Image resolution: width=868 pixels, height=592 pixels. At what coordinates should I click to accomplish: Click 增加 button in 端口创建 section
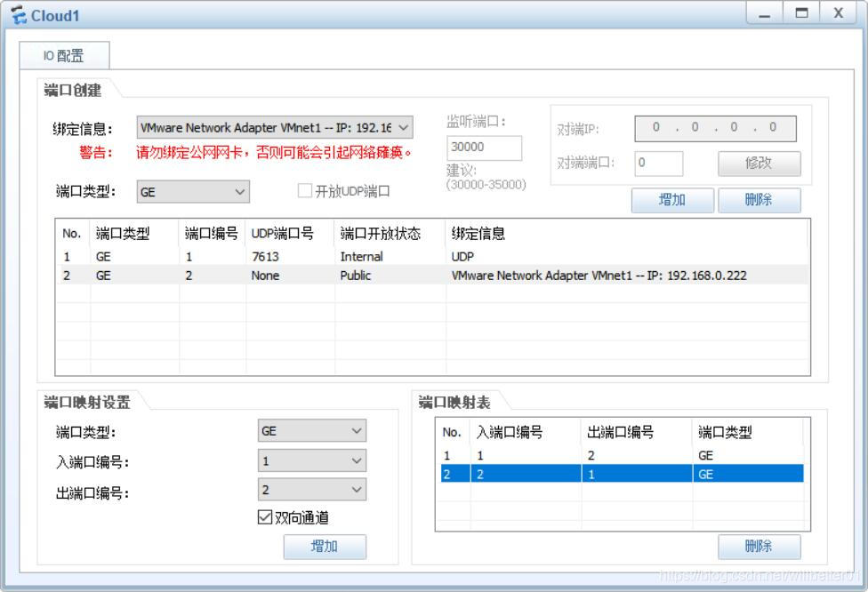tap(672, 200)
